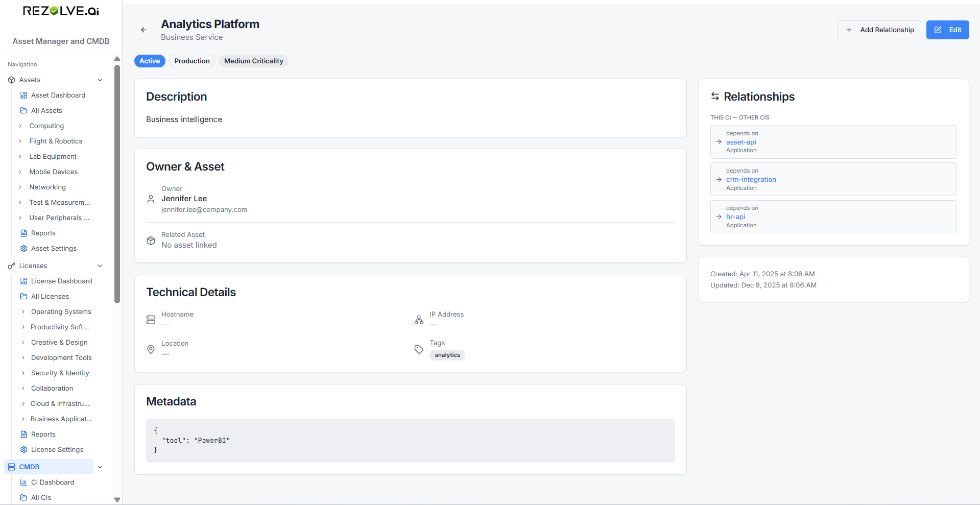The height and width of the screenshot is (505, 980).
Task: Go back using the left arrow icon
Action: tap(144, 30)
